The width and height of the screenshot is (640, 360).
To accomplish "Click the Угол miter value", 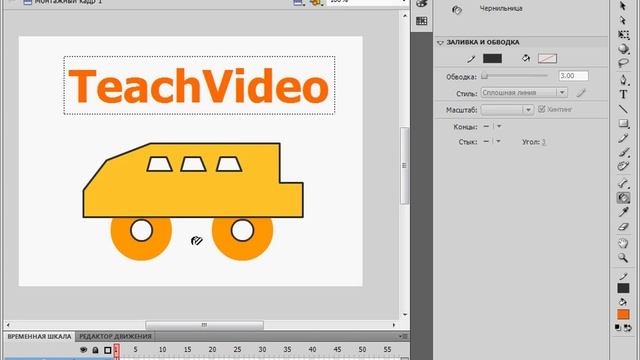I will 544,142.
